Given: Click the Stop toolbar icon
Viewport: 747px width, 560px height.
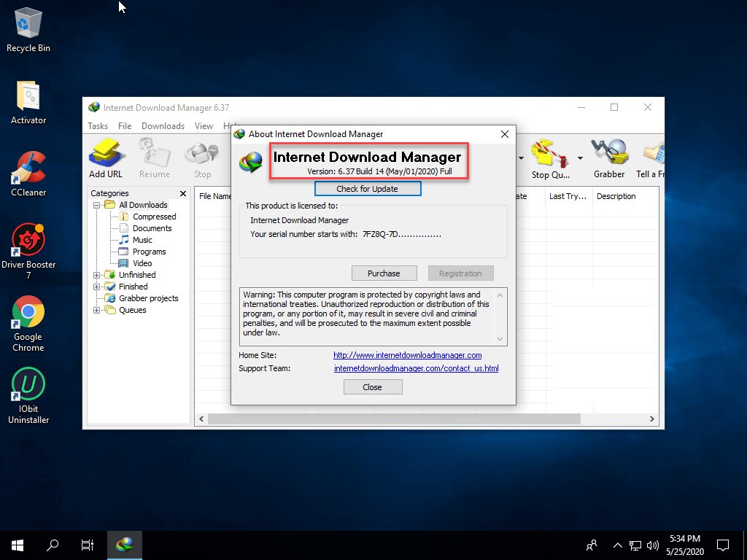Looking at the screenshot, I should 203,158.
